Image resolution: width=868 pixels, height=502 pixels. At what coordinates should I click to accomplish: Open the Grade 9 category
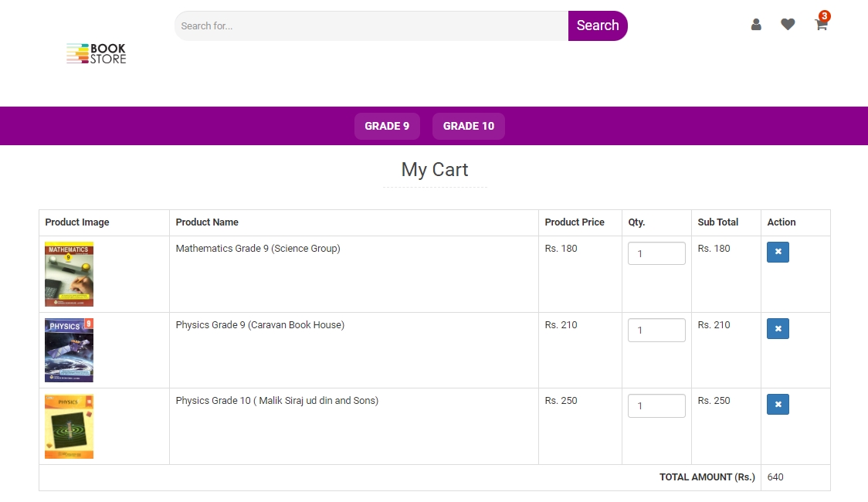coord(387,126)
